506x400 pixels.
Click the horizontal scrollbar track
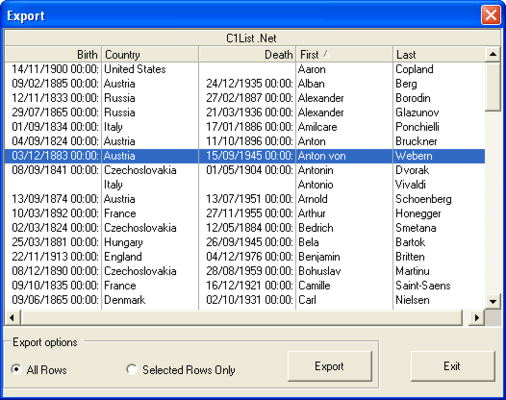click(242, 318)
